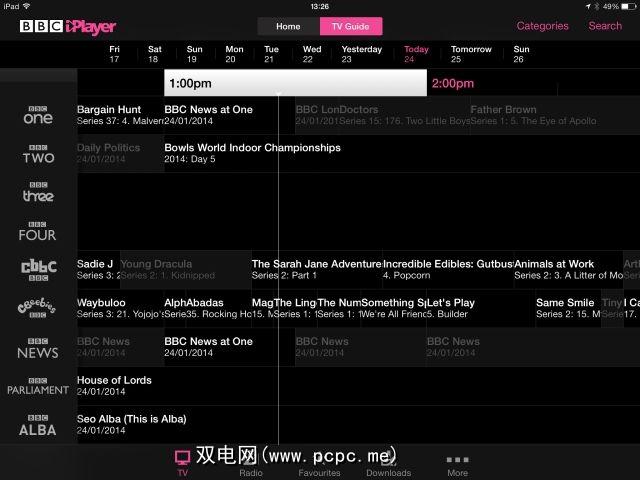The height and width of the screenshot is (480, 640).
Task: Select the BBC News channel logo
Action: coord(38,348)
